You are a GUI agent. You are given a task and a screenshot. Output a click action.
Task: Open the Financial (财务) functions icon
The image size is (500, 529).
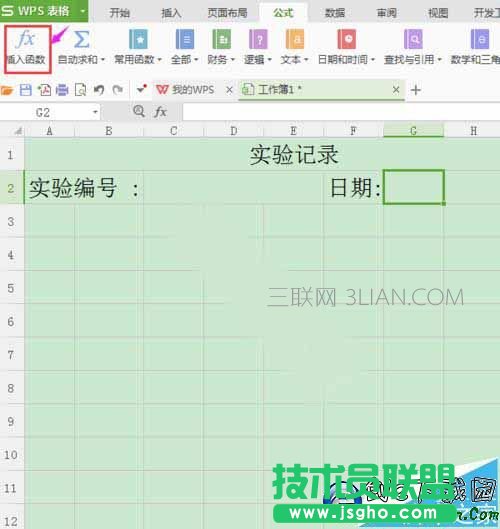(x=222, y=39)
